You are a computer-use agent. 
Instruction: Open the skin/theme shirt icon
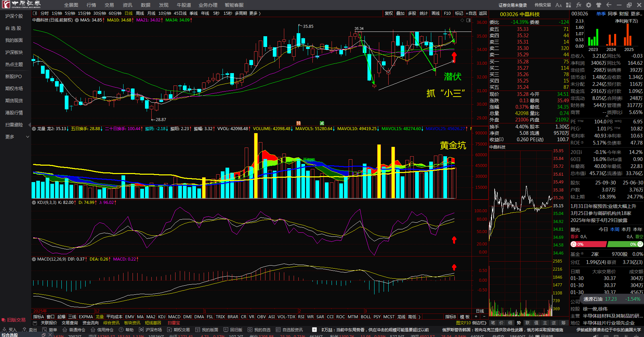[x=599, y=5]
